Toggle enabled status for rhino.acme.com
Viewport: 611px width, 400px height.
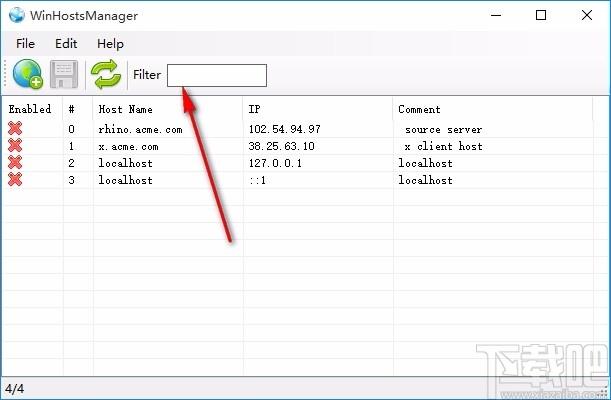click(x=15, y=128)
